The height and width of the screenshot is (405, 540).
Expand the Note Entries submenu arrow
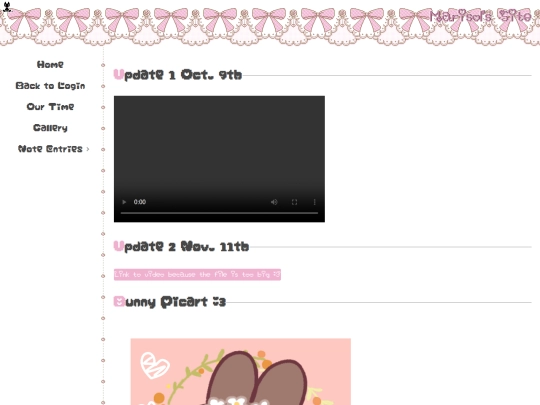[x=88, y=149]
